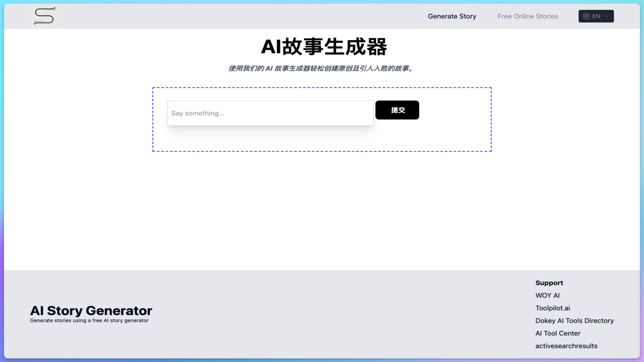Image resolution: width=644 pixels, height=362 pixels.
Task: Click the footer tagline about free story generation
Action: (x=89, y=320)
